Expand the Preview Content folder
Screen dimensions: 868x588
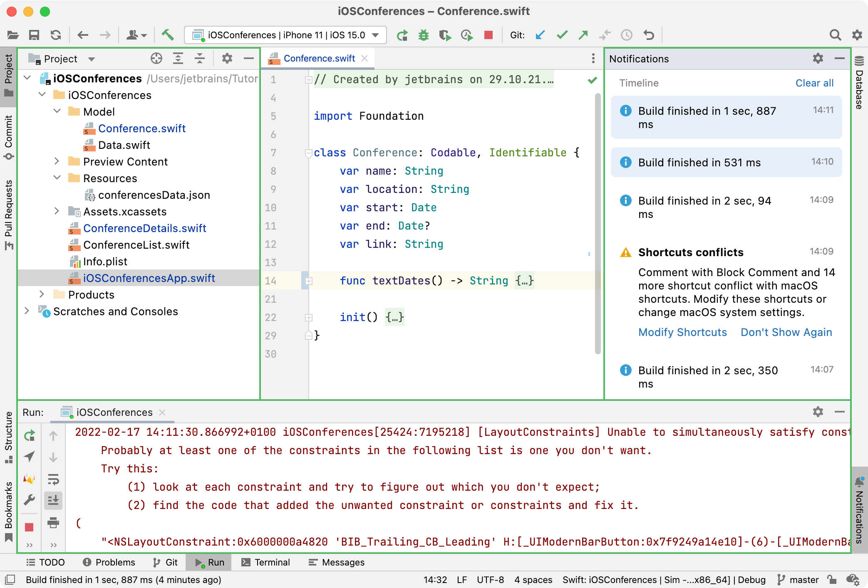(x=57, y=161)
